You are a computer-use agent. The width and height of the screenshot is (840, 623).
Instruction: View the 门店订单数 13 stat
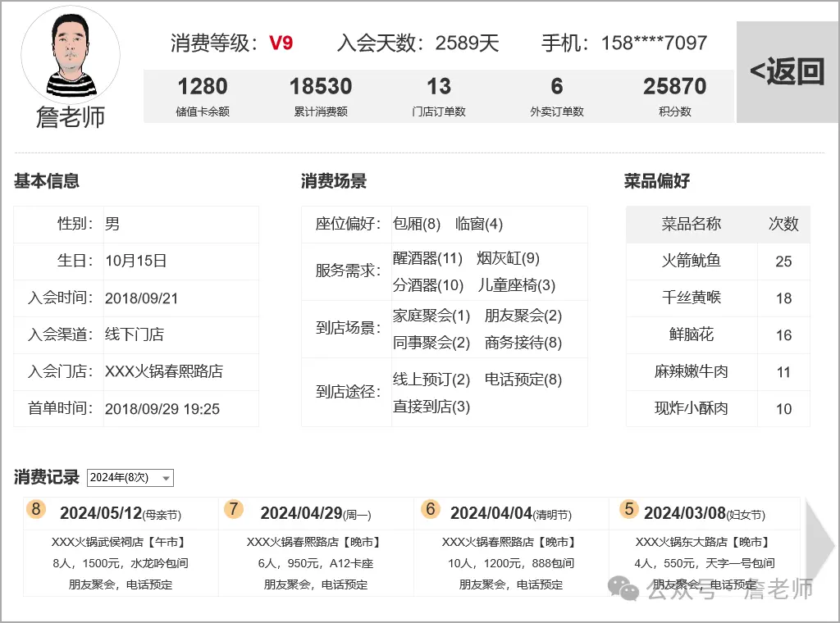(439, 96)
